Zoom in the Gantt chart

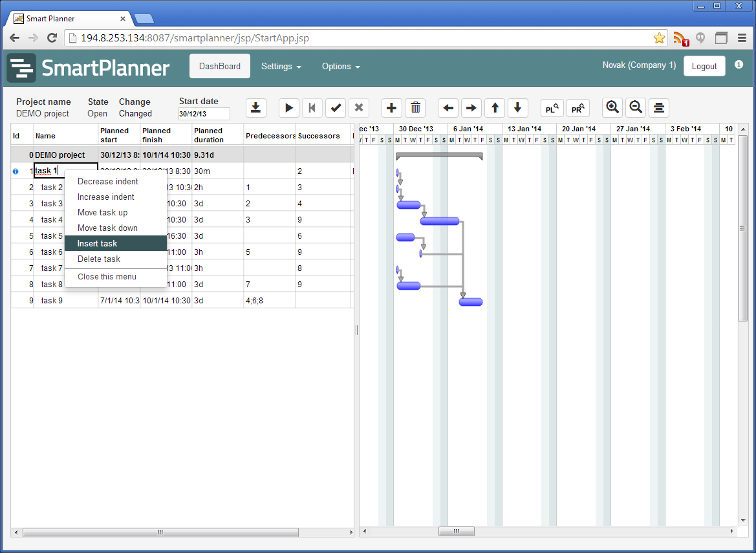[x=612, y=107]
